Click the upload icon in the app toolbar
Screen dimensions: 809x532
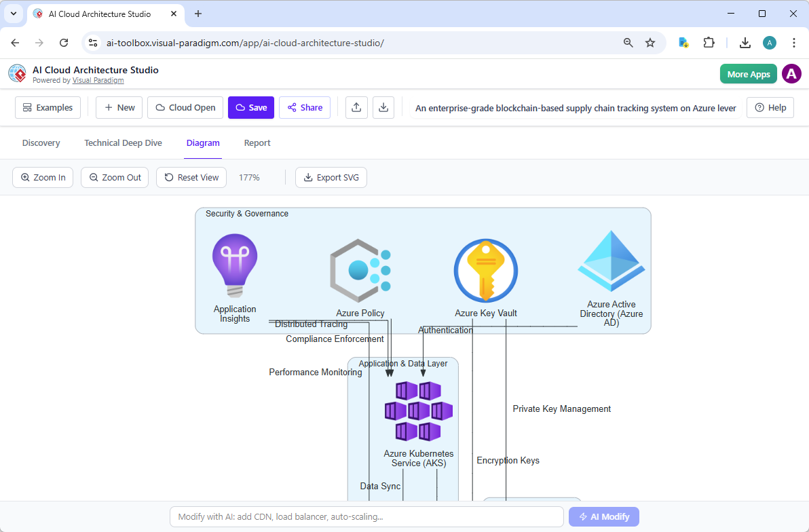[356, 107]
